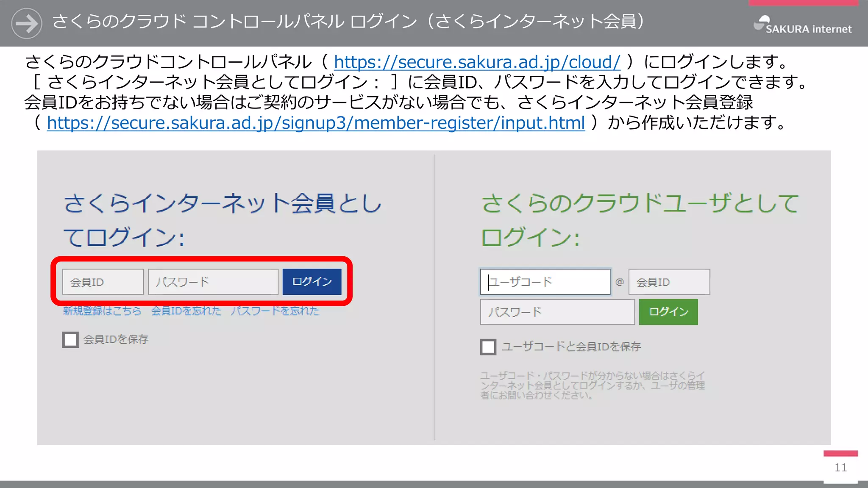The image size is (868, 488).
Task: Open the member-register/input.html signup link
Action: [316, 123]
